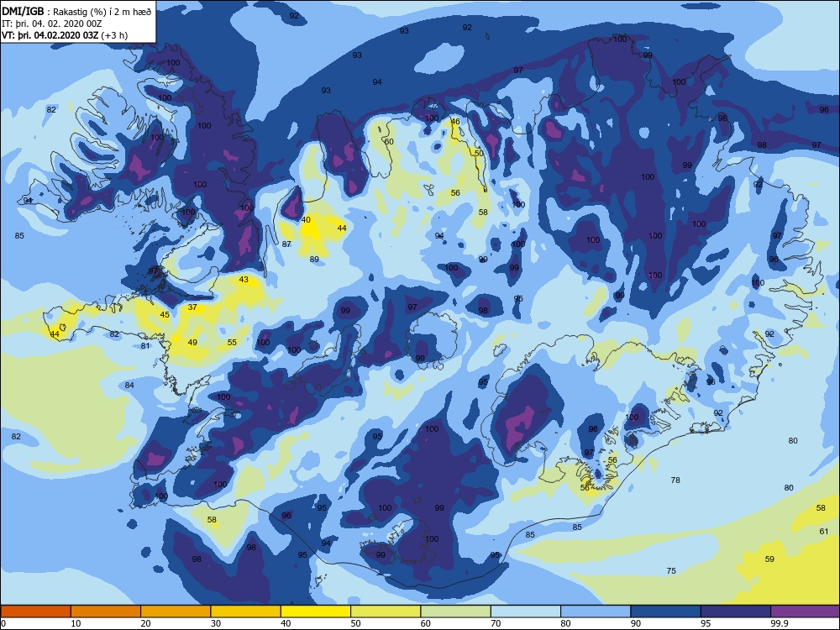Click the map humidity value '84'

click(129, 386)
